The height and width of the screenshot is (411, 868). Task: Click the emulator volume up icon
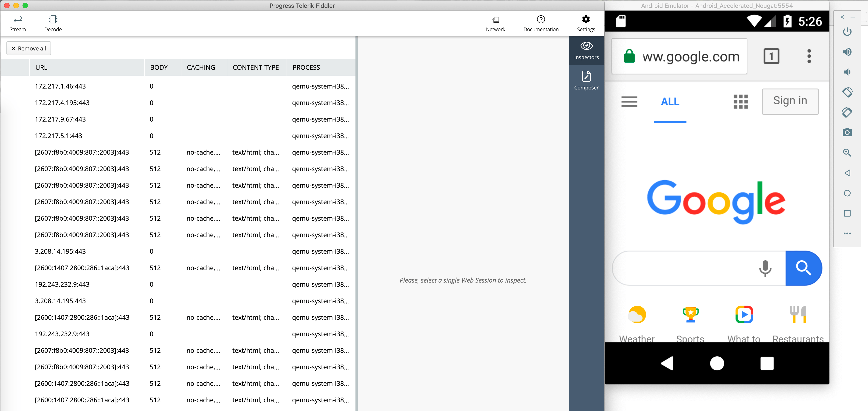point(847,52)
